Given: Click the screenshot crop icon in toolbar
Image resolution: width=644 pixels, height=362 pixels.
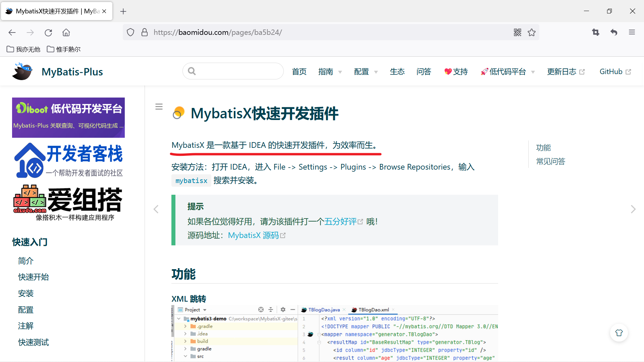Looking at the screenshot, I should click(x=596, y=32).
